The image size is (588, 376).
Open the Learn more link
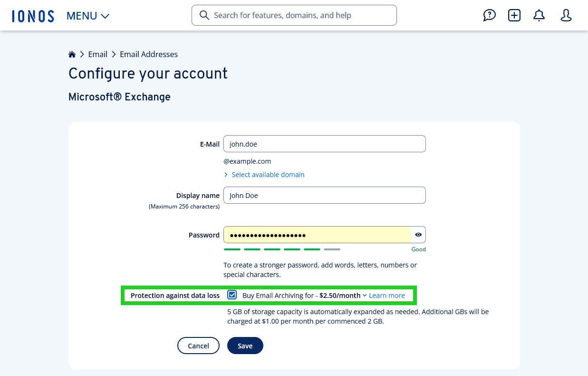[x=386, y=295]
